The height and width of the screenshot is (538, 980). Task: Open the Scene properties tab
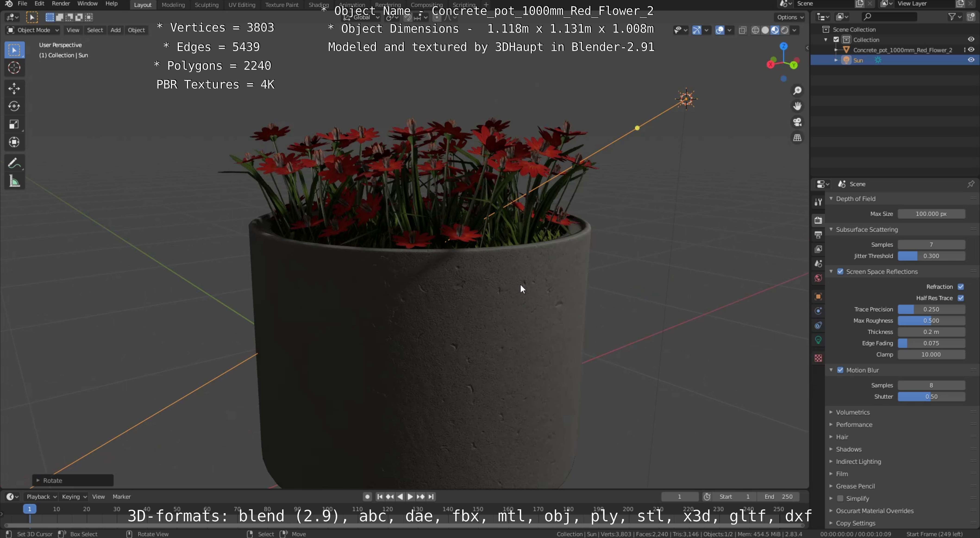click(818, 264)
